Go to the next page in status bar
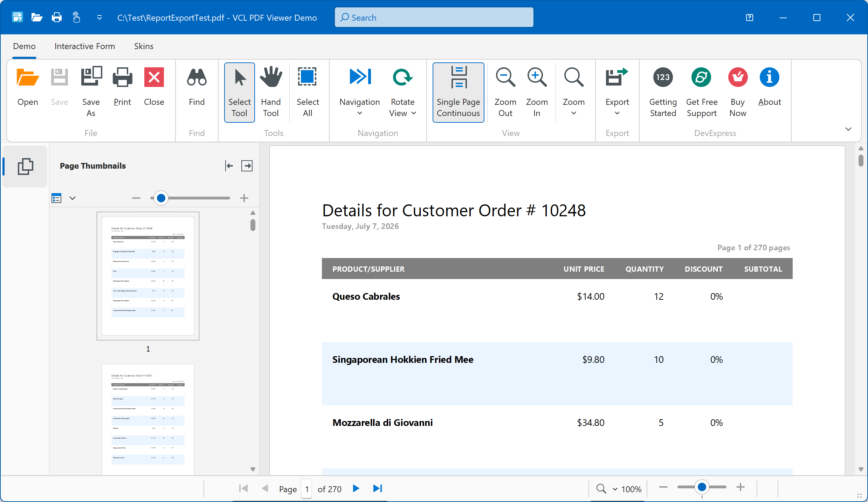The image size is (868, 502). pos(356,488)
